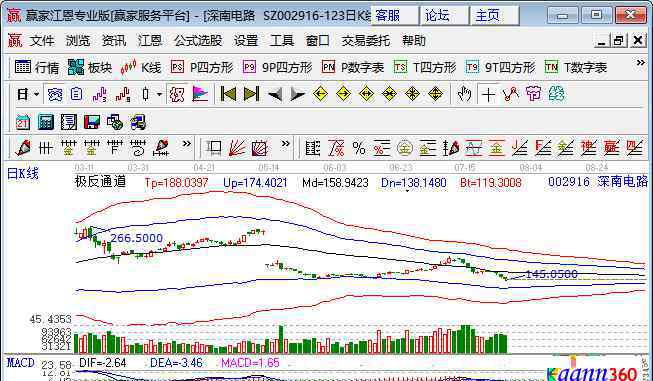Switch to the K线 candlestick chart
653x381 pixels.
tap(140, 67)
